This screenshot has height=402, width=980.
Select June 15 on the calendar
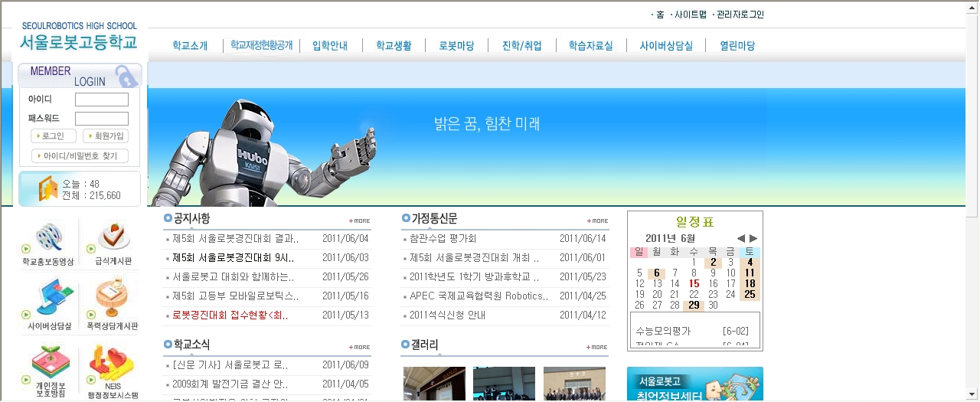(694, 283)
